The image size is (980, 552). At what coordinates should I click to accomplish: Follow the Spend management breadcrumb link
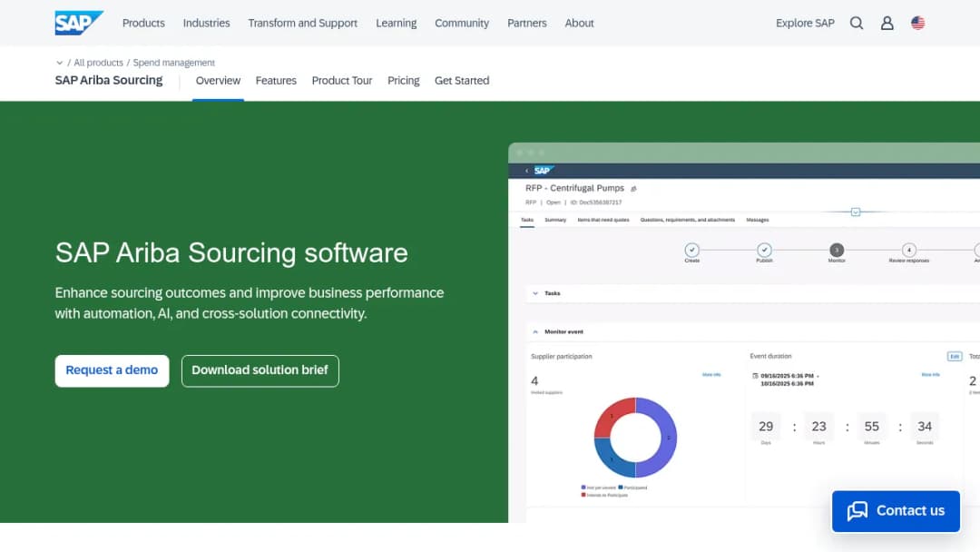tap(173, 63)
